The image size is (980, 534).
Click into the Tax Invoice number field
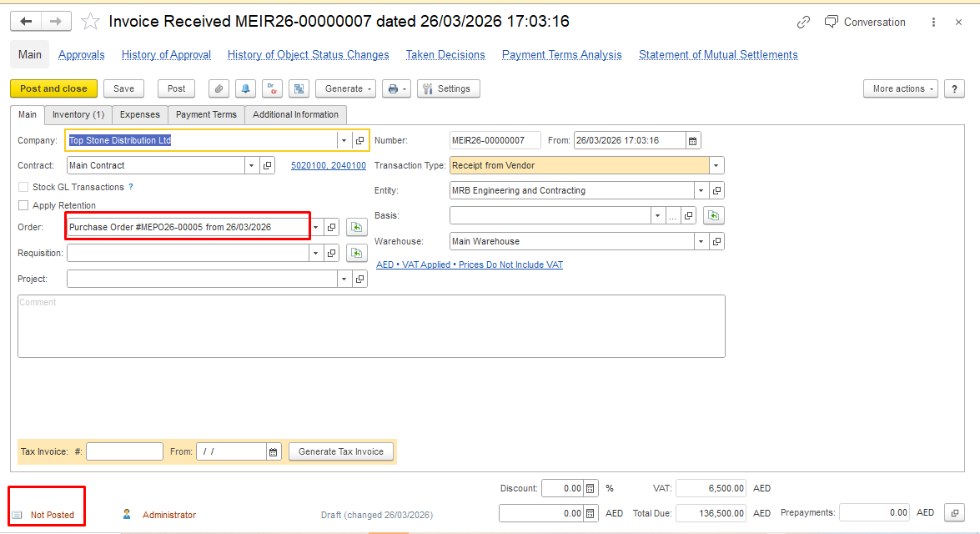[x=124, y=451]
